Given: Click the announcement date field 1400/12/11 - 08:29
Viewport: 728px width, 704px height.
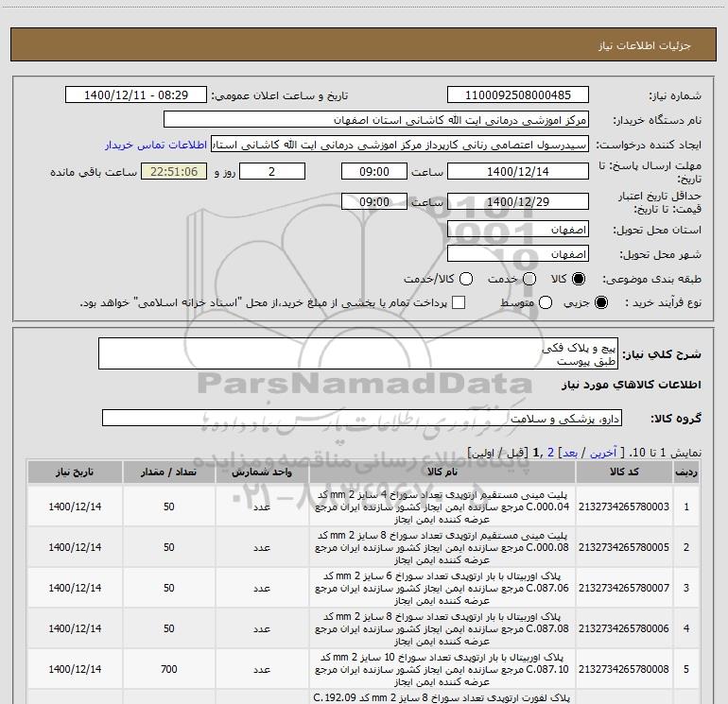Looking at the screenshot, I should tap(136, 94).
